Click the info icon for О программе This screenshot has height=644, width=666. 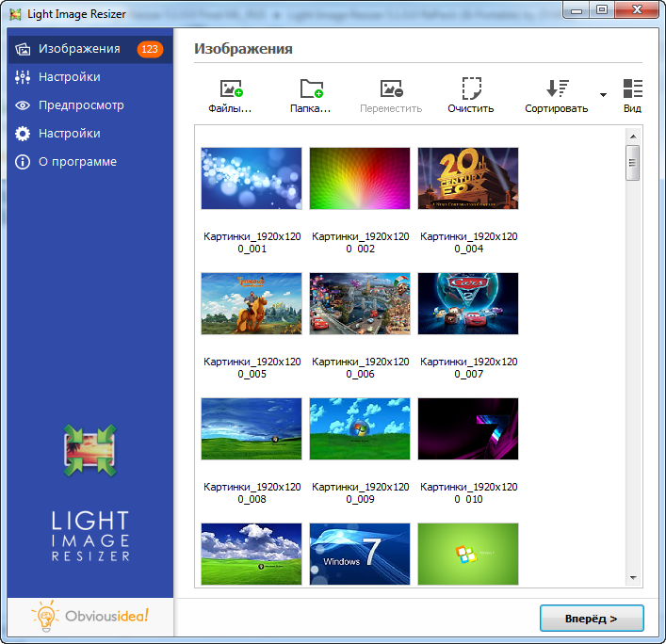23,162
